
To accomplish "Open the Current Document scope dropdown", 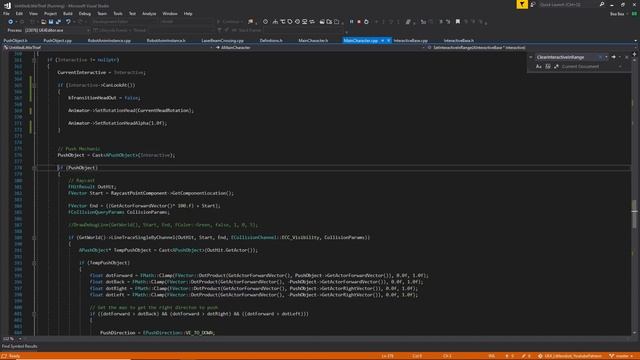I will [592, 67].
